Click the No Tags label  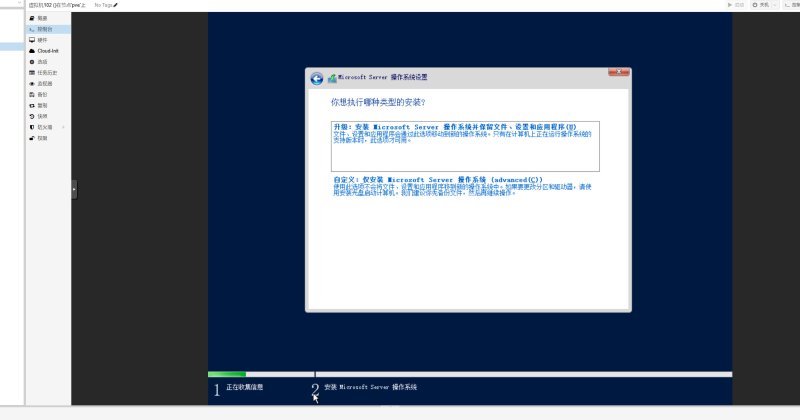(x=103, y=5)
